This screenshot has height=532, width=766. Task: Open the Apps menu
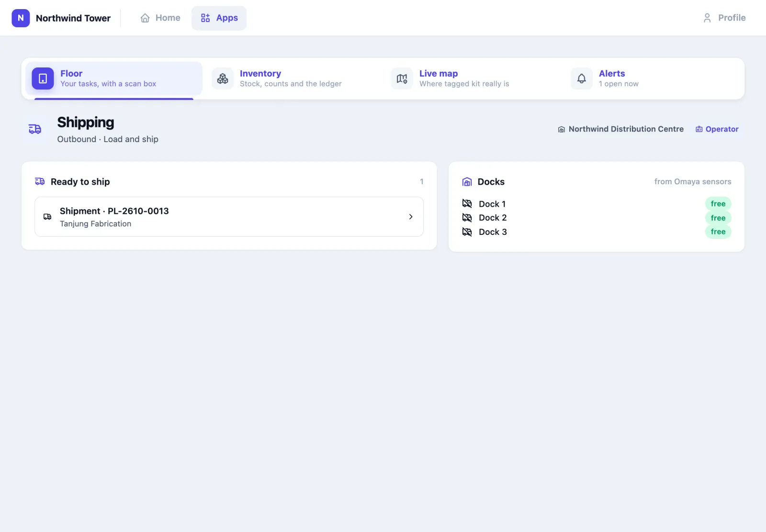click(219, 18)
